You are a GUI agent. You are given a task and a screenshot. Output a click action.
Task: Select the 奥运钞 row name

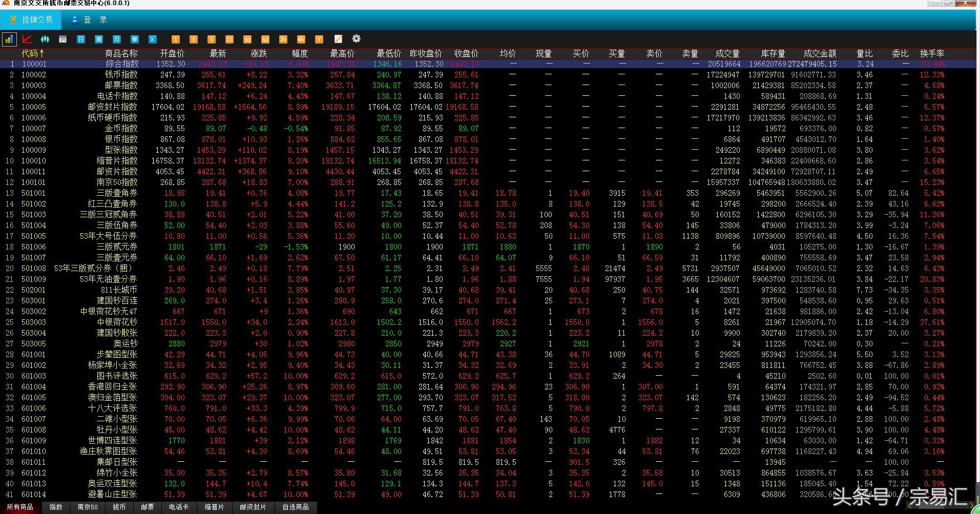click(126, 344)
